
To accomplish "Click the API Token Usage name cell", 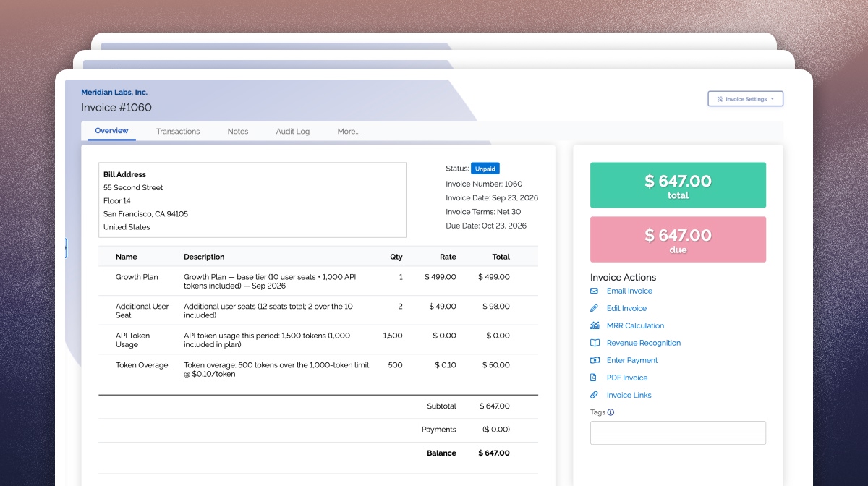I will (132, 340).
